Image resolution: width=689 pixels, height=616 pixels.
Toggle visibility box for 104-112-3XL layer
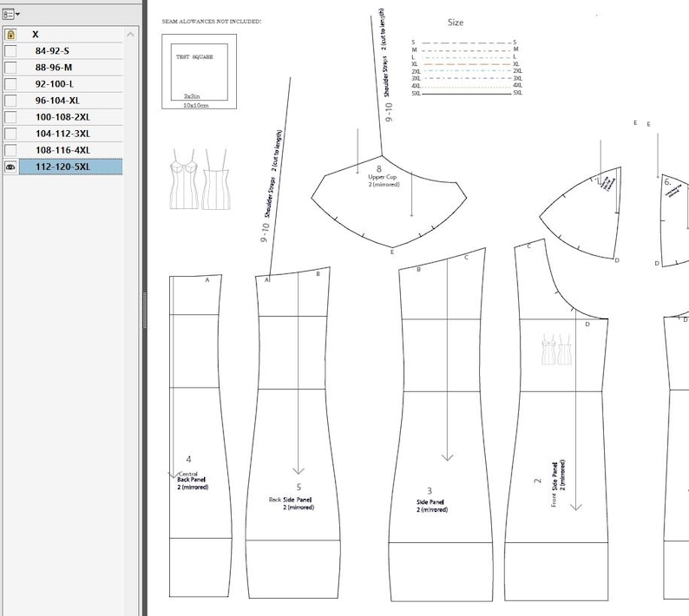tap(10, 134)
